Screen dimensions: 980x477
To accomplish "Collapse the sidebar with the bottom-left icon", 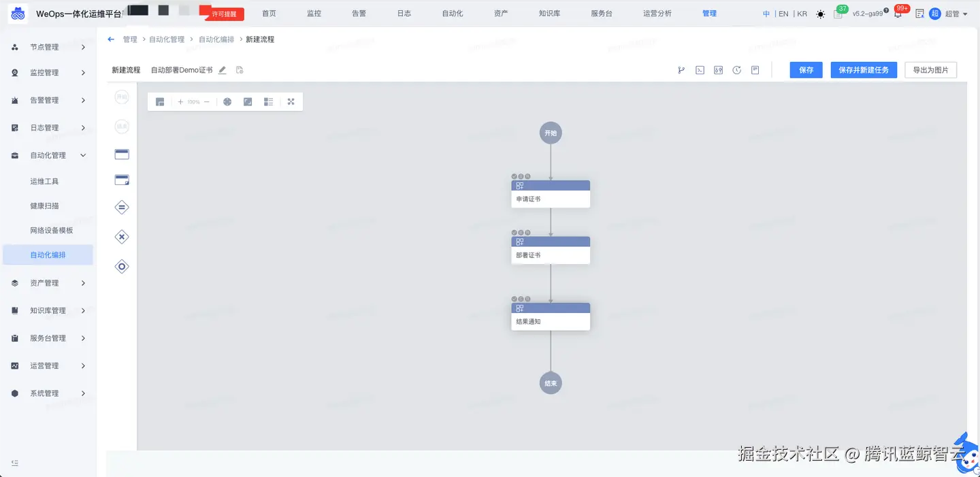I will click(14, 463).
